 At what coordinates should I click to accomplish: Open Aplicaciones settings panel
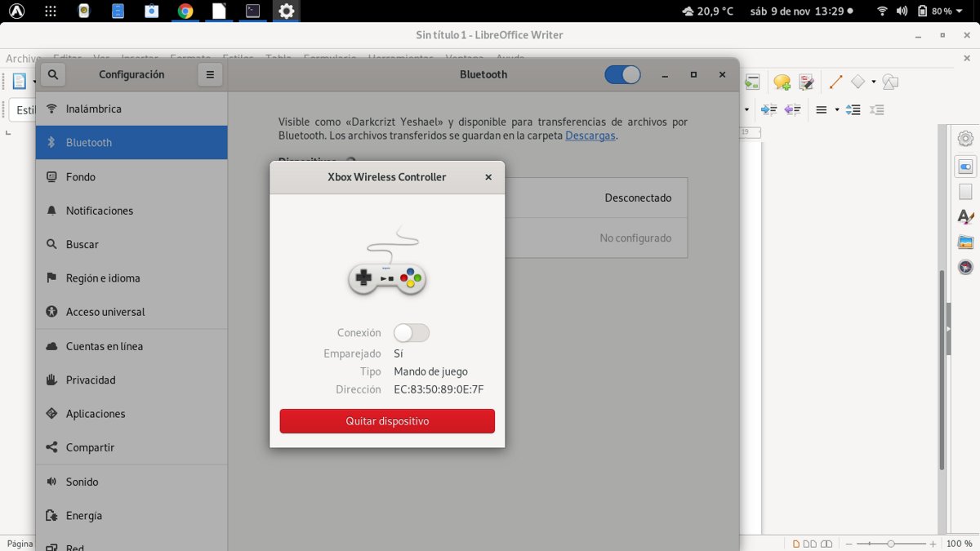coord(131,414)
